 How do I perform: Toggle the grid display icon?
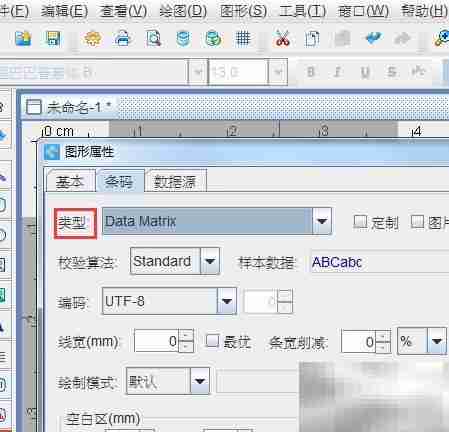click(243, 38)
